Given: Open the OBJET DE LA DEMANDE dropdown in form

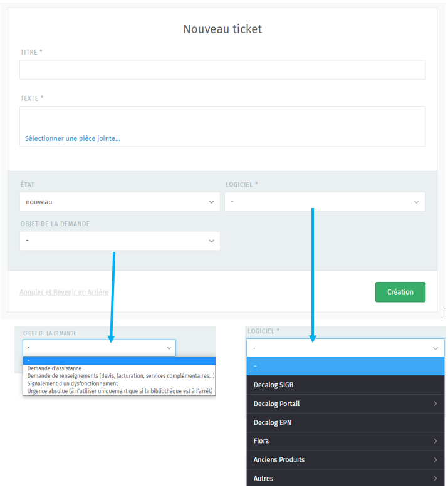Looking at the screenshot, I should point(120,241).
